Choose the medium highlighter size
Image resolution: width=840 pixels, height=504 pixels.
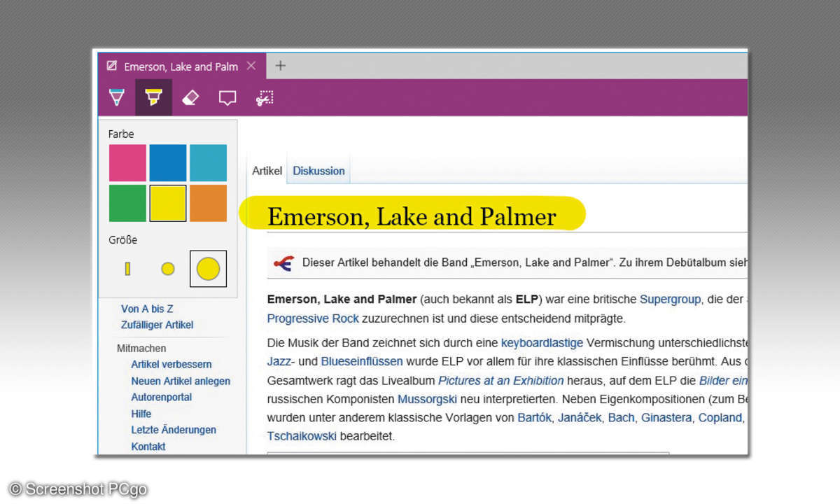pyautogui.click(x=168, y=269)
